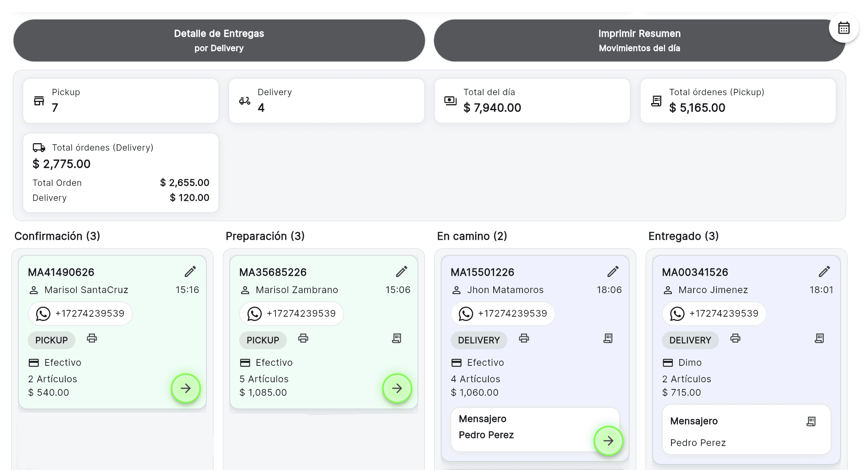Open Detalle de Entregas por Delivery
This screenshot has height=470, width=868.
(x=219, y=40)
